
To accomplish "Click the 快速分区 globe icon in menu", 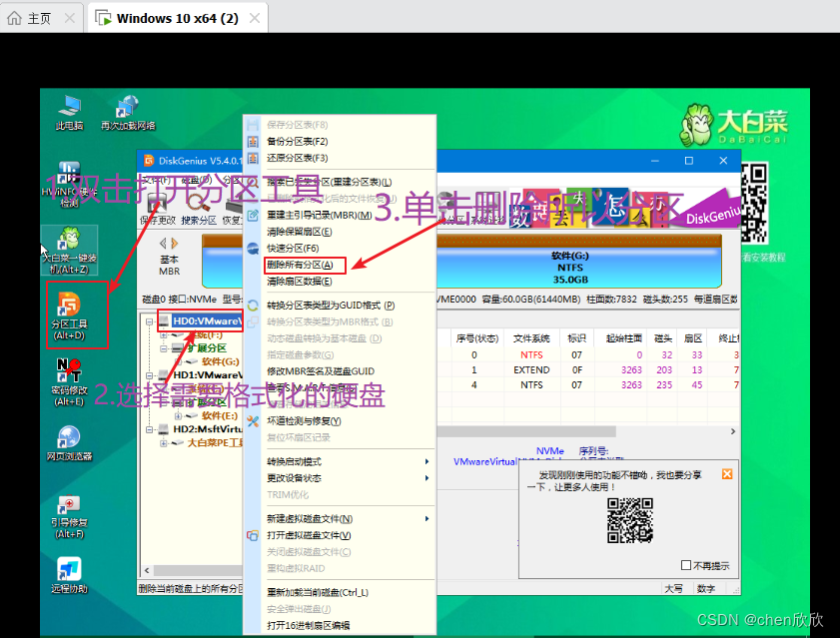I will tap(253, 248).
